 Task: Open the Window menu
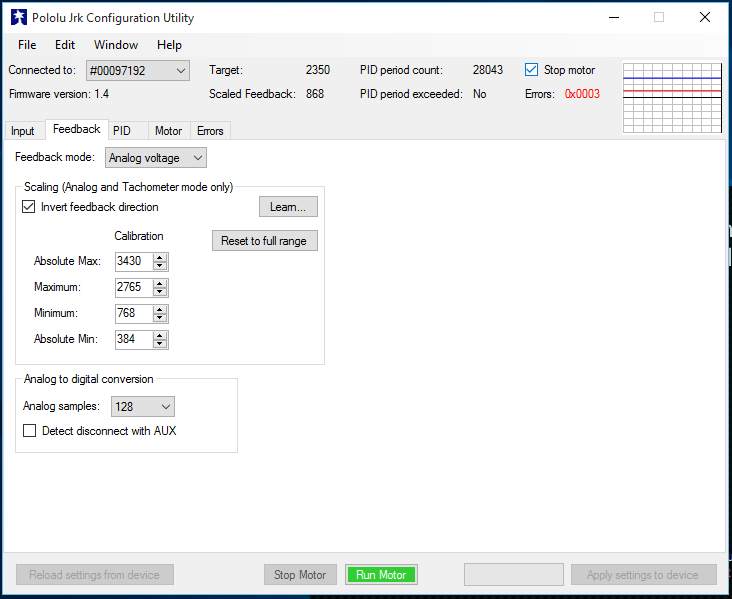click(x=116, y=45)
